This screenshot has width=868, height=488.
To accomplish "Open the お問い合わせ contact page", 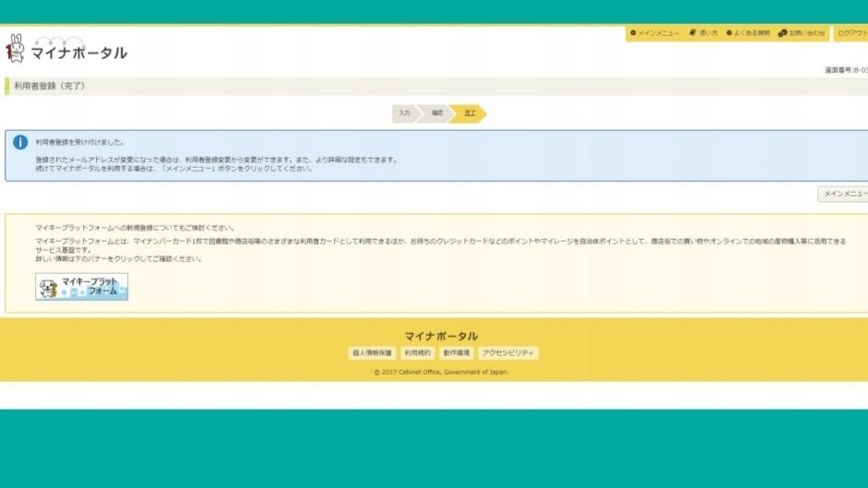I will [x=802, y=33].
